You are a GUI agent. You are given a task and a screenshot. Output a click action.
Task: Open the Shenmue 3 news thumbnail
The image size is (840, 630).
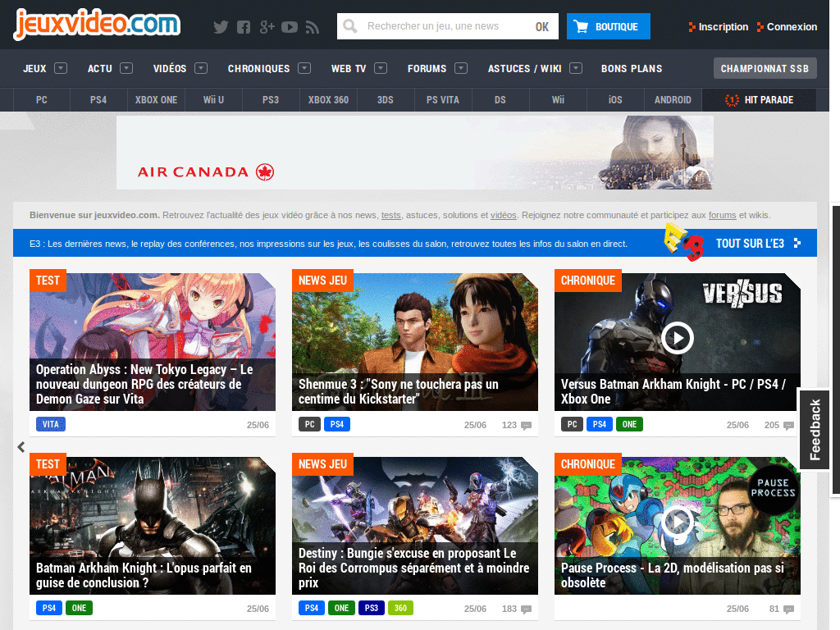[x=415, y=342]
